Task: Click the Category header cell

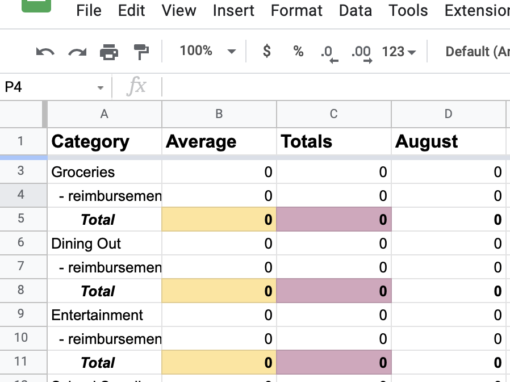Action: coord(104,141)
